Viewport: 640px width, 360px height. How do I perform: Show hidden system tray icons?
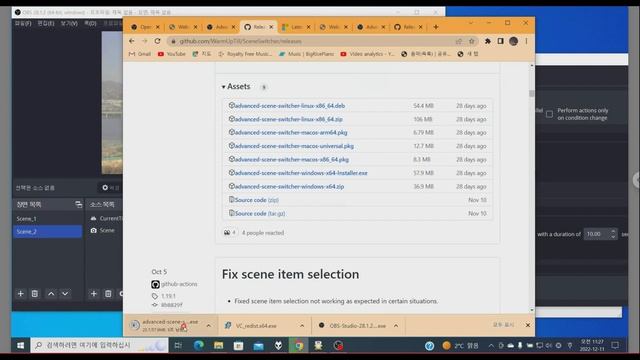pos(491,346)
